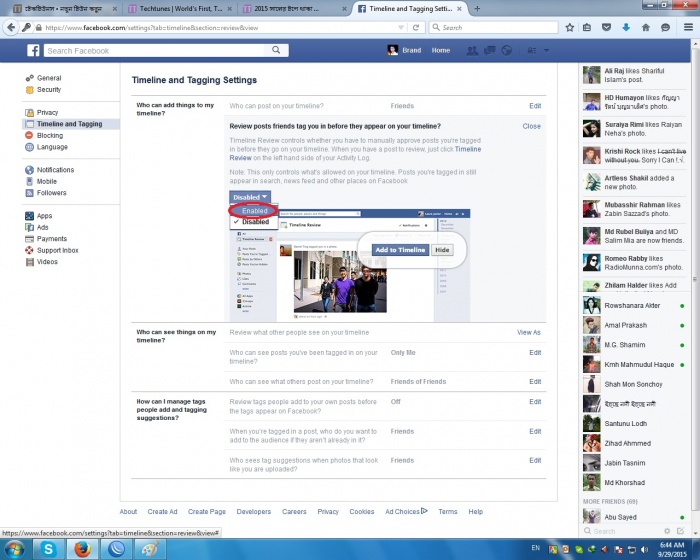The image size is (700, 560).
Task: Click the Home link in header
Action: pos(441,50)
